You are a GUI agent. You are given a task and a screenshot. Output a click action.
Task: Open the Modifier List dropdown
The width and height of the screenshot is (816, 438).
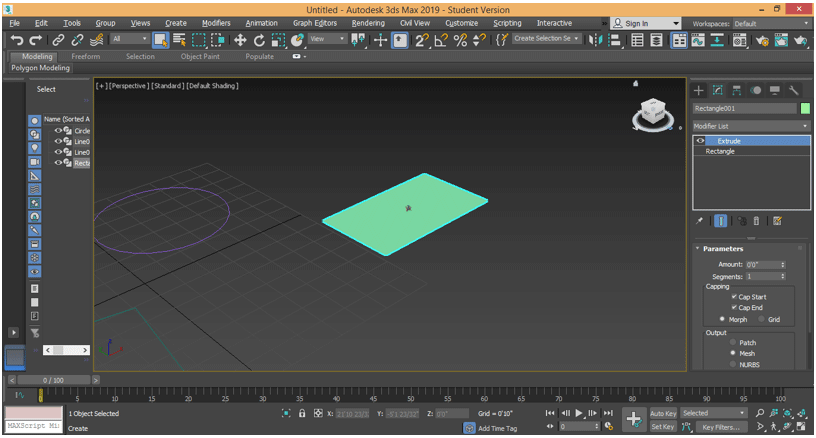750,126
